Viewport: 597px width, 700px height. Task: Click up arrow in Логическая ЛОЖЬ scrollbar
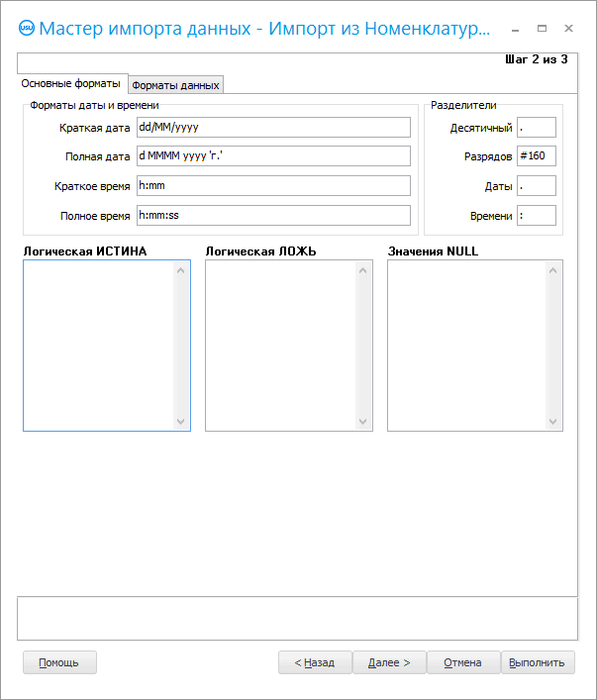click(363, 270)
